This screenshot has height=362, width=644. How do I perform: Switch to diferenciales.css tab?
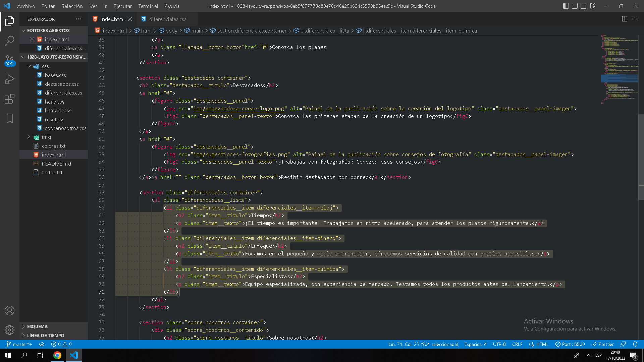[167, 19]
